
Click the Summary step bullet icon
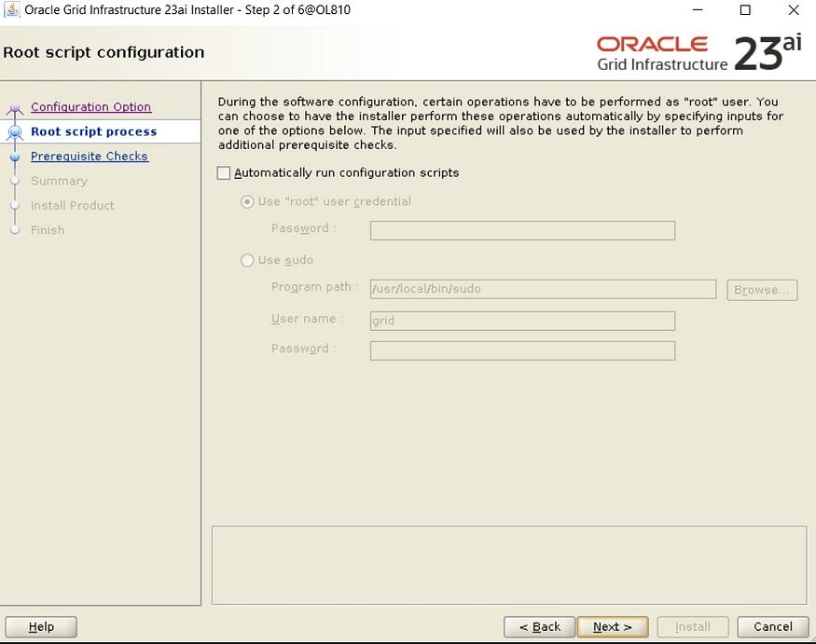click(15, 181)
